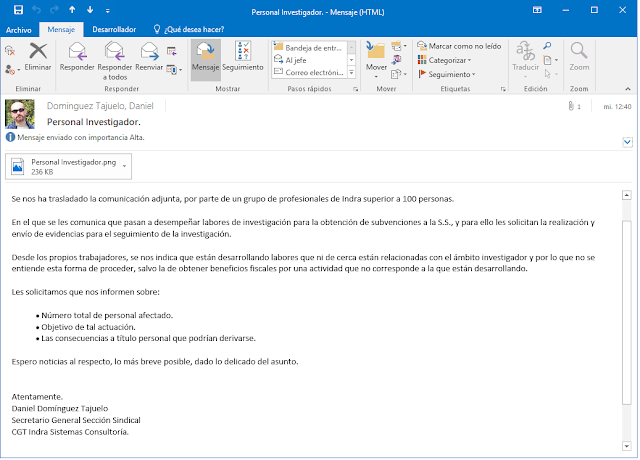Click the Reenviar button
This screenshot has height=460, width=640.
149,56
